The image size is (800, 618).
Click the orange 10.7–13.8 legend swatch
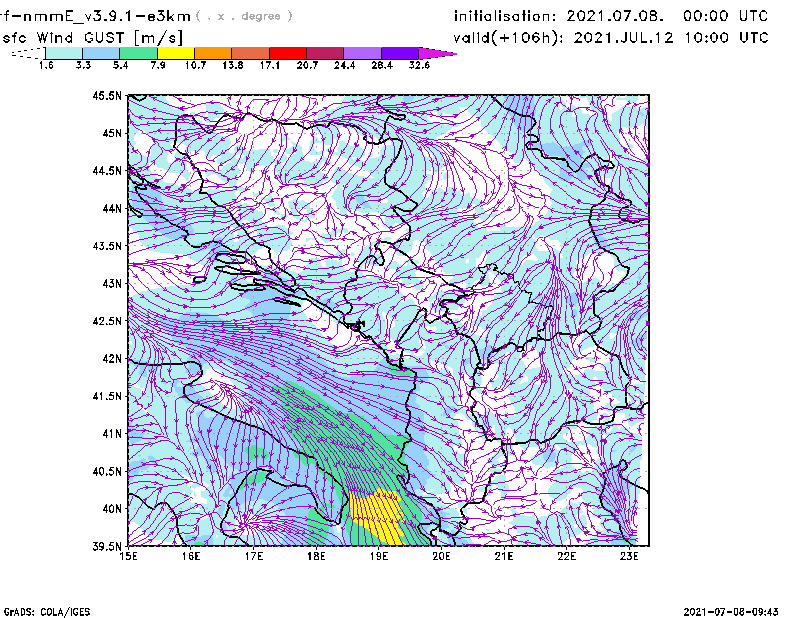pyautogui.click(x=213, y=53)
